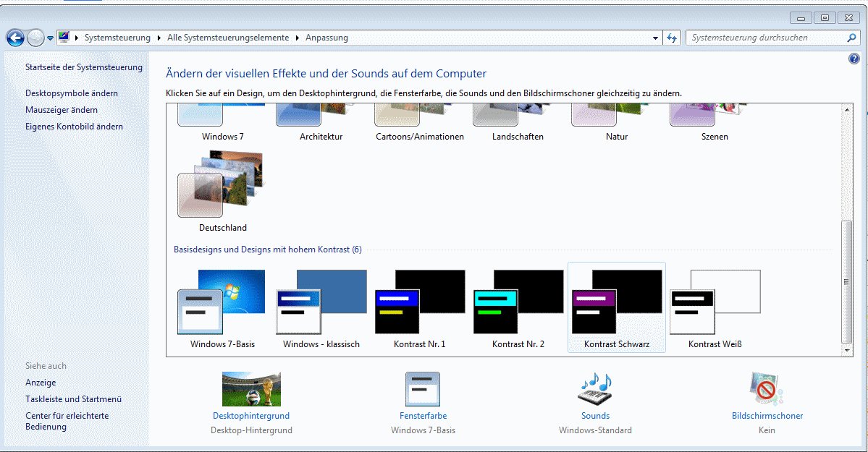
Task: Select the Architektur theme
Action: [321, 123]
